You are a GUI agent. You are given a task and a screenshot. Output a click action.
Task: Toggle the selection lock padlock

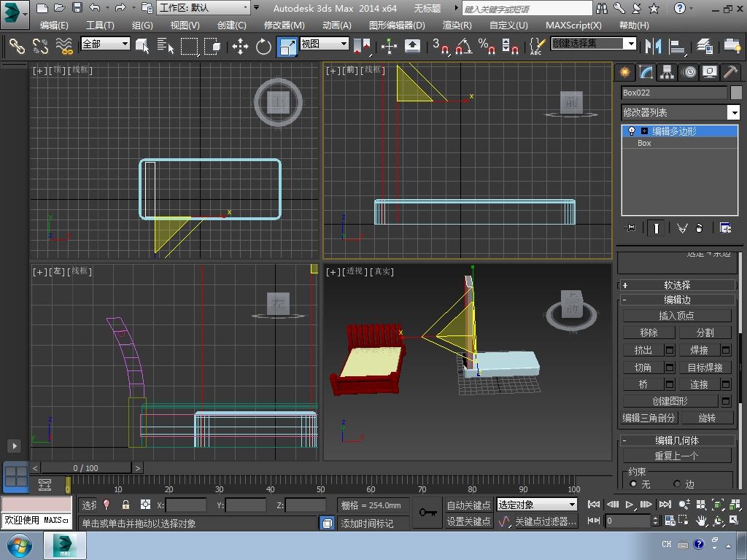tap(125, 505)
